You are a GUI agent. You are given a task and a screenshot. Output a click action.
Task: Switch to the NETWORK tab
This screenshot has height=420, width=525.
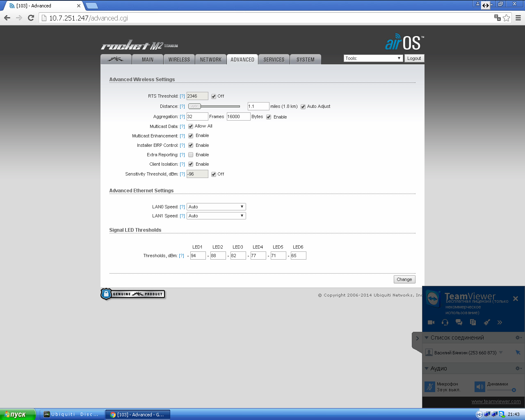tap(211, 59)
